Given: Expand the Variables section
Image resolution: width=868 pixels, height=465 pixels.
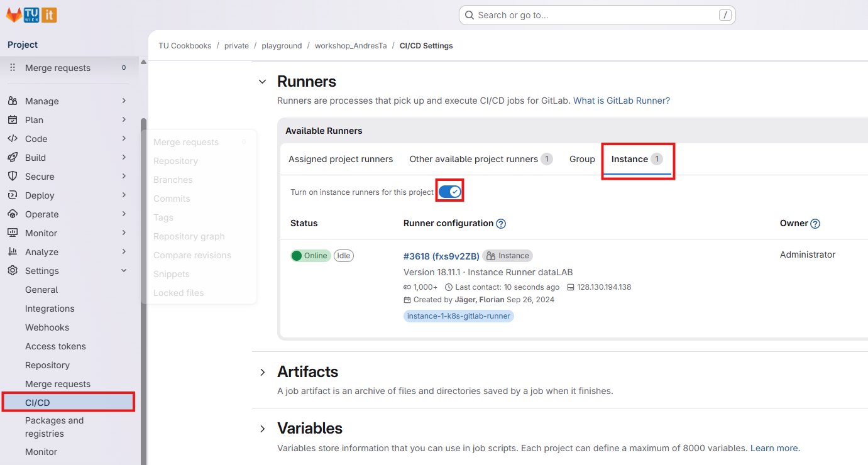Looking at the screenshot, I should click(262, 429).
